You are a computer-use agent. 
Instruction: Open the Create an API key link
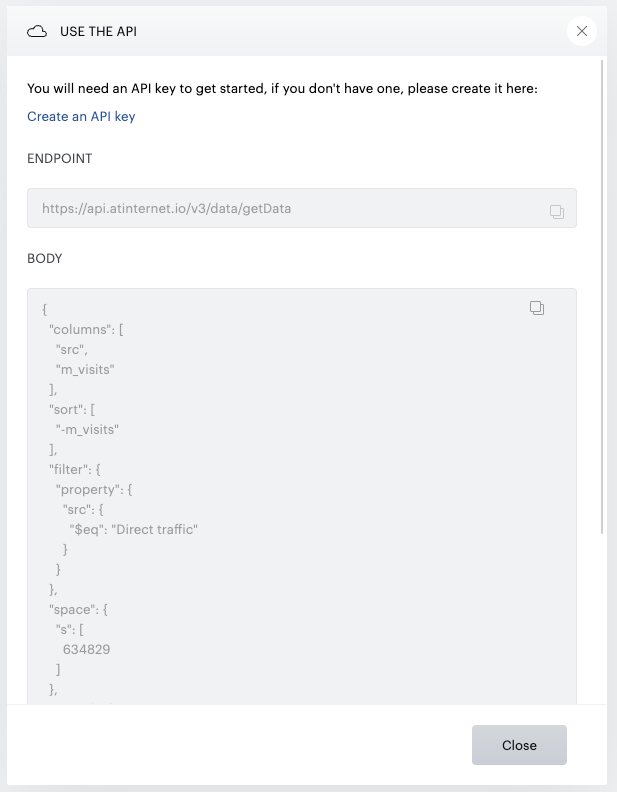[81, 116]
